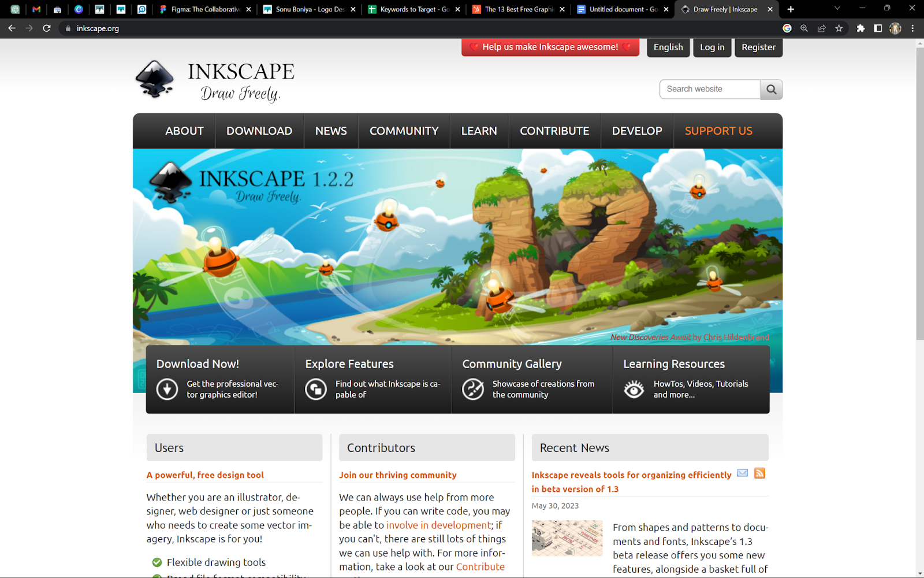The image size is (924, 578).
Task: Click the download arrow icon under Download Now
Action: pyautogui.click(x=167, y=389)
